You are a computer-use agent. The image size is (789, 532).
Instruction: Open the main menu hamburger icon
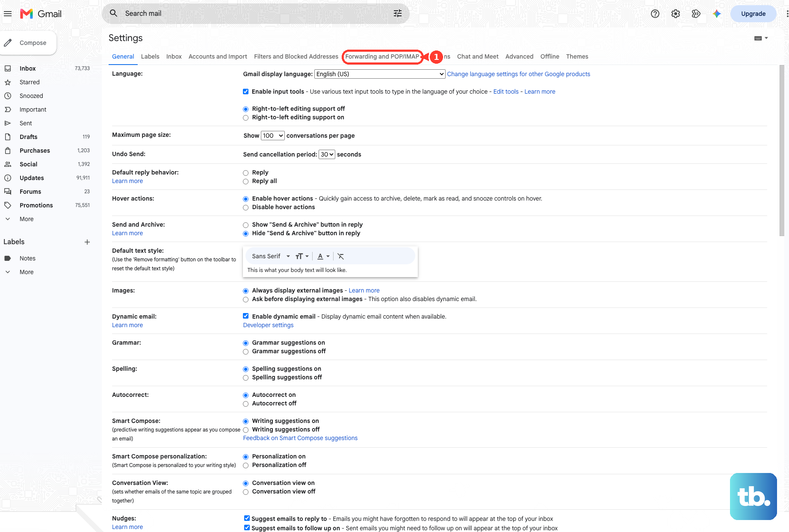coord(8,14)
